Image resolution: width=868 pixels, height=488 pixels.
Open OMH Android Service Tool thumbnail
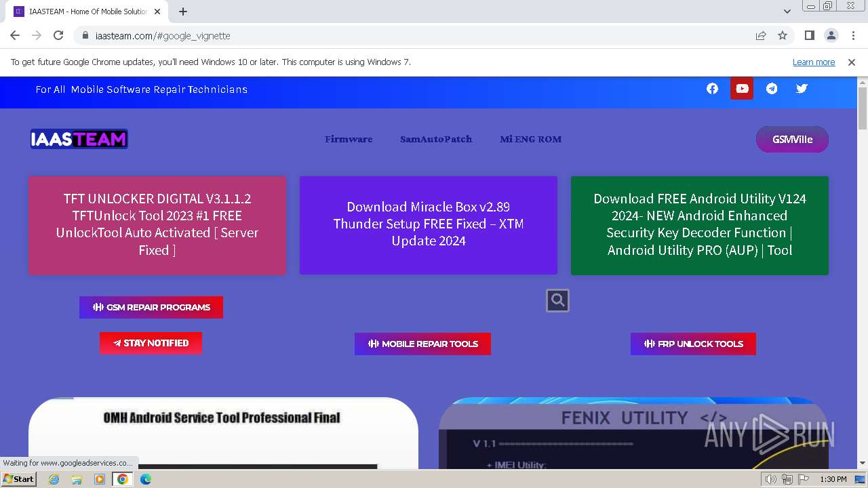pos(223,433)
